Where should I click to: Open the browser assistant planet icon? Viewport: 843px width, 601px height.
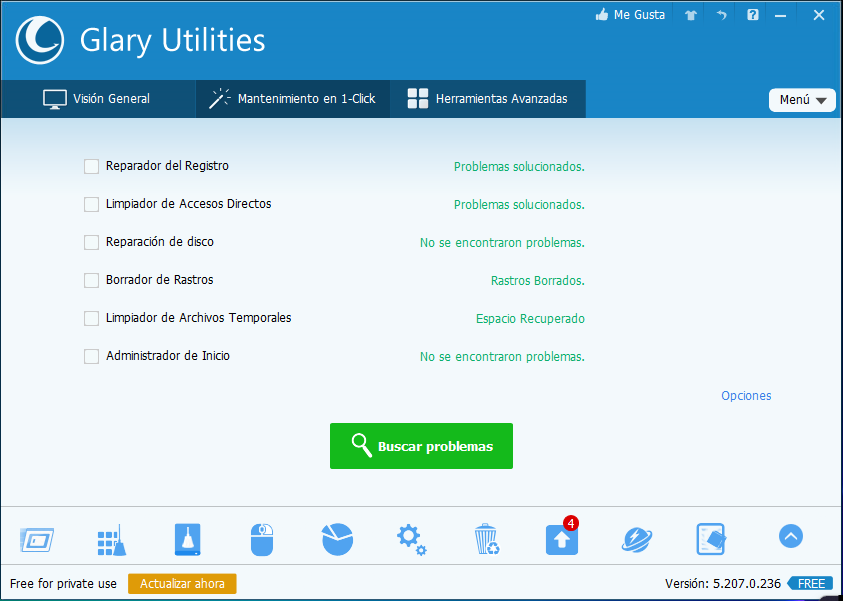click(x=637, y=540)
